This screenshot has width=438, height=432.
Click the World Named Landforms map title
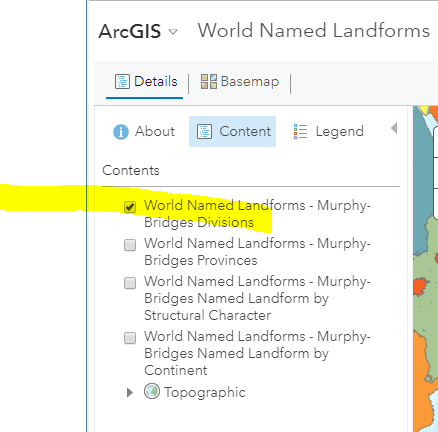pyautogui.click(x=314, y=30)
